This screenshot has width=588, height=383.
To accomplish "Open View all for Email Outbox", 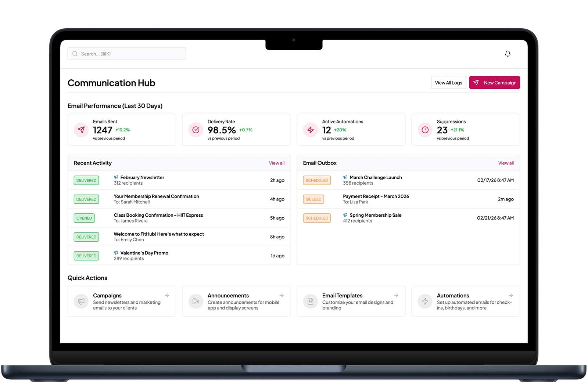I will 506,163.
